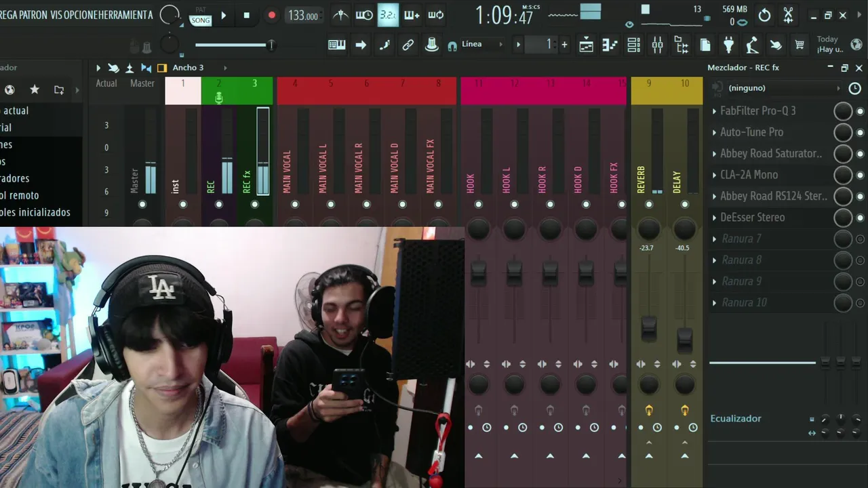Screen dimensions: 868x488
Task: Toggle loop recording icon
Action: (x=436, y=15)
